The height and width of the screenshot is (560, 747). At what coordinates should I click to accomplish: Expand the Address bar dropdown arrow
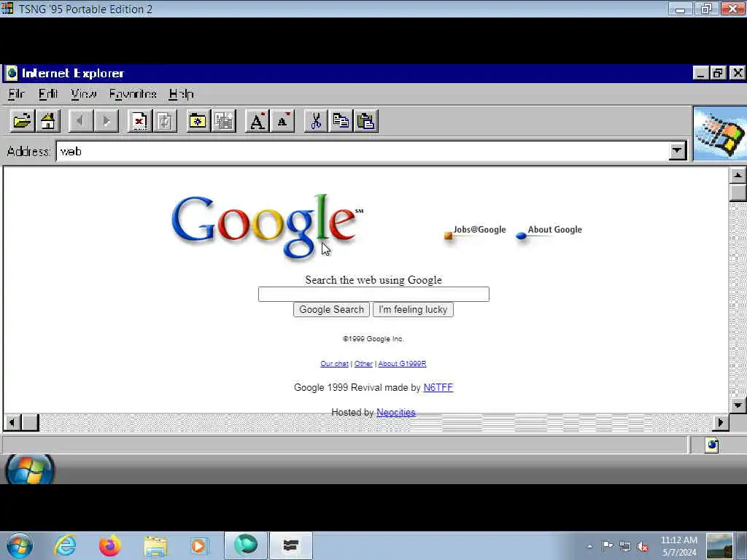point(677,151)
